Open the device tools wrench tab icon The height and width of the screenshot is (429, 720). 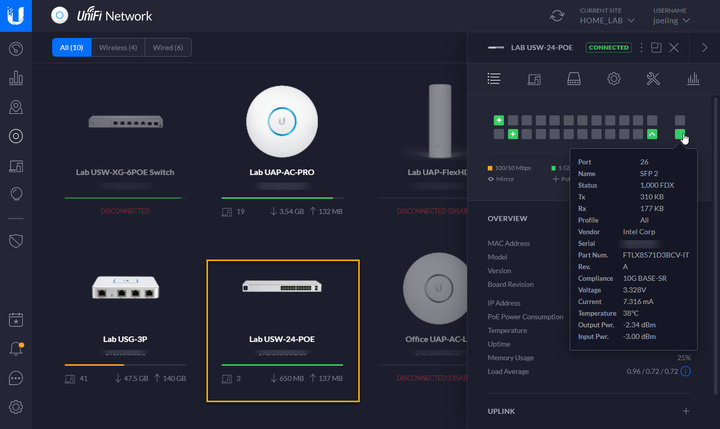653,79
